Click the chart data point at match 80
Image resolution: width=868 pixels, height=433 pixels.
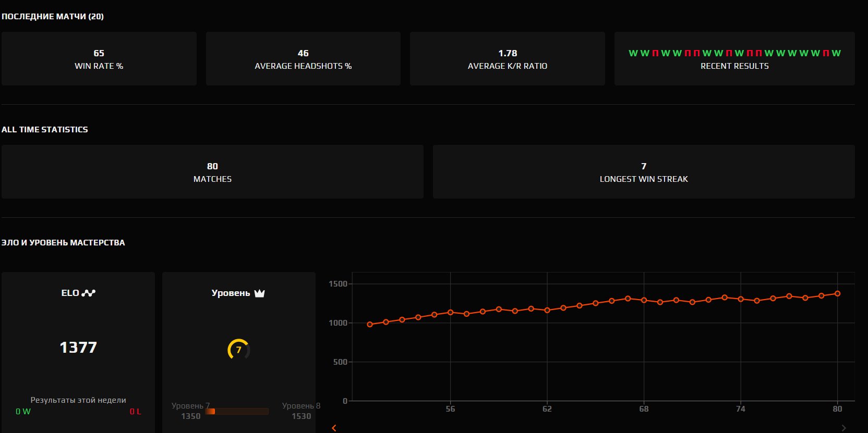point(837,293)
